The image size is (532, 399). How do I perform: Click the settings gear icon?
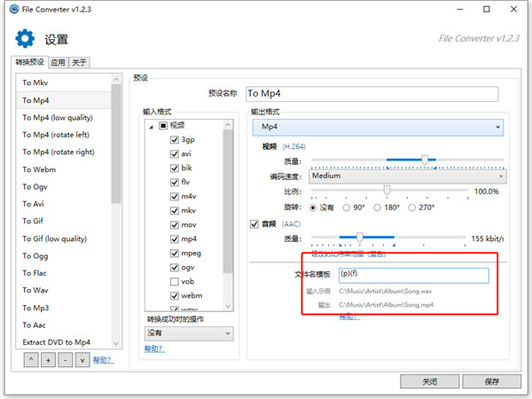point(25,38)
